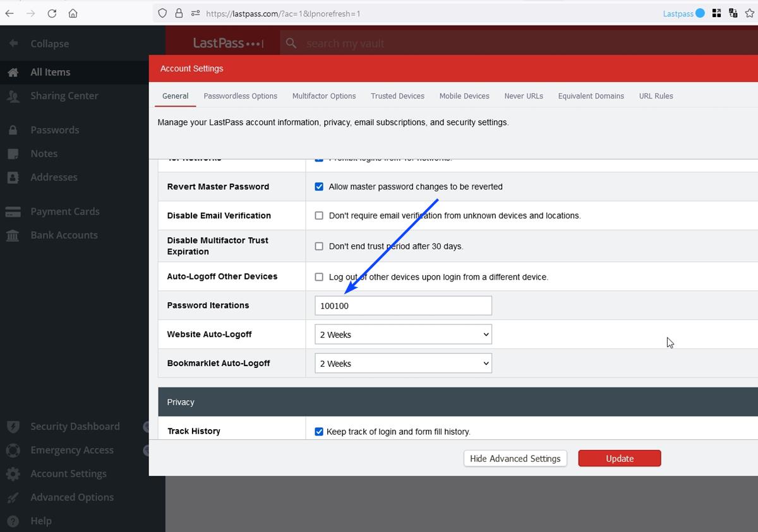Click the Password Iterations input field
The image size is (758, 532).
403,306
